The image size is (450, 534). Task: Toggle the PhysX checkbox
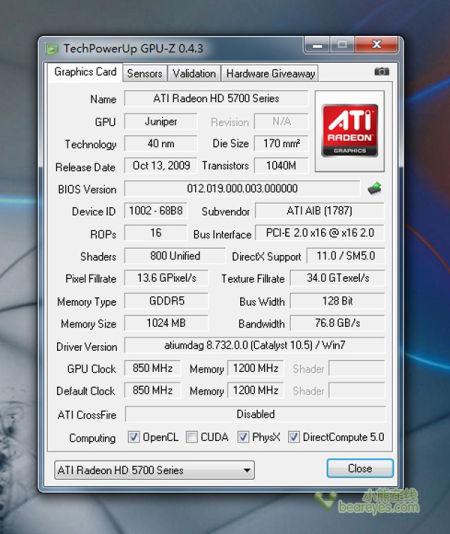click(243, 437)
